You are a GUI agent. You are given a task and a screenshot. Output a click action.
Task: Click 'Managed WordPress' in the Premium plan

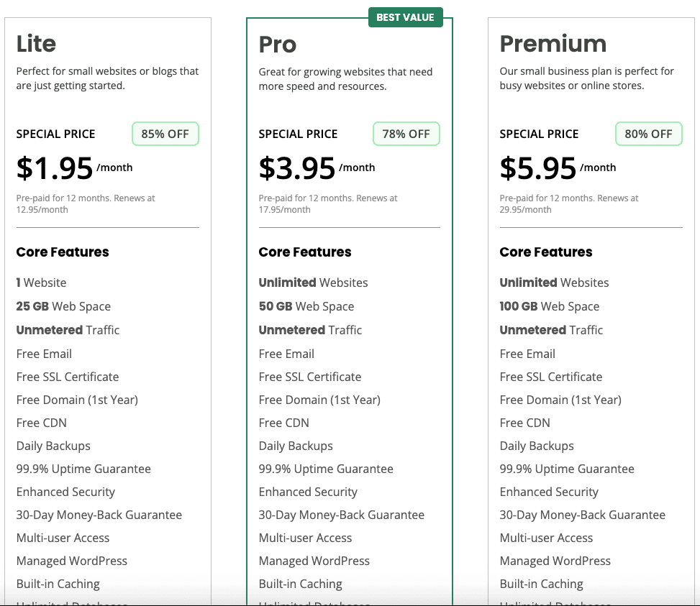tap(555, 561)
